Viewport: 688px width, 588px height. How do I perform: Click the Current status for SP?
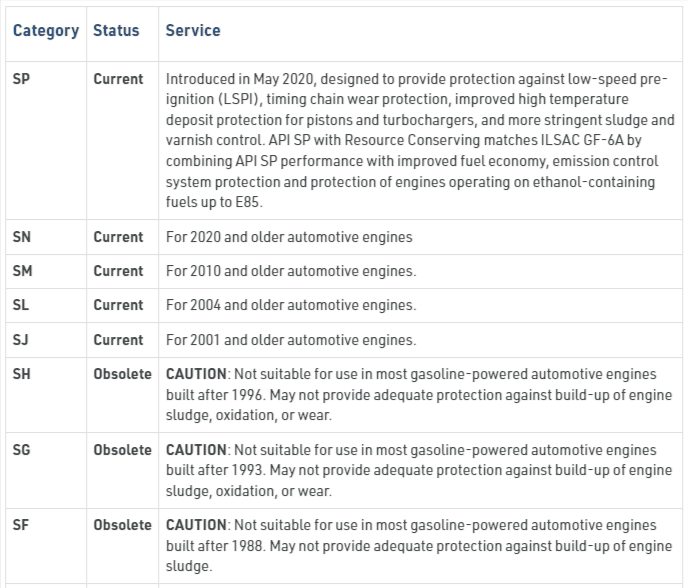tap(118, 79)
